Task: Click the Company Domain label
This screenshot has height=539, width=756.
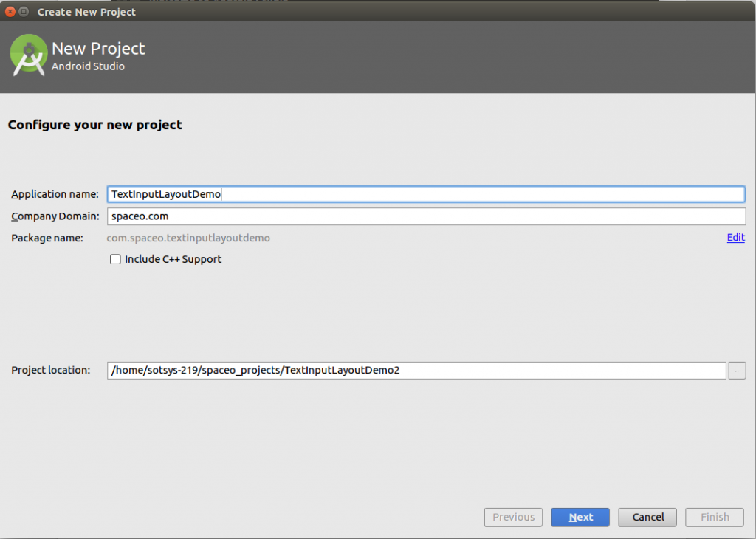Action: (55, 216)
